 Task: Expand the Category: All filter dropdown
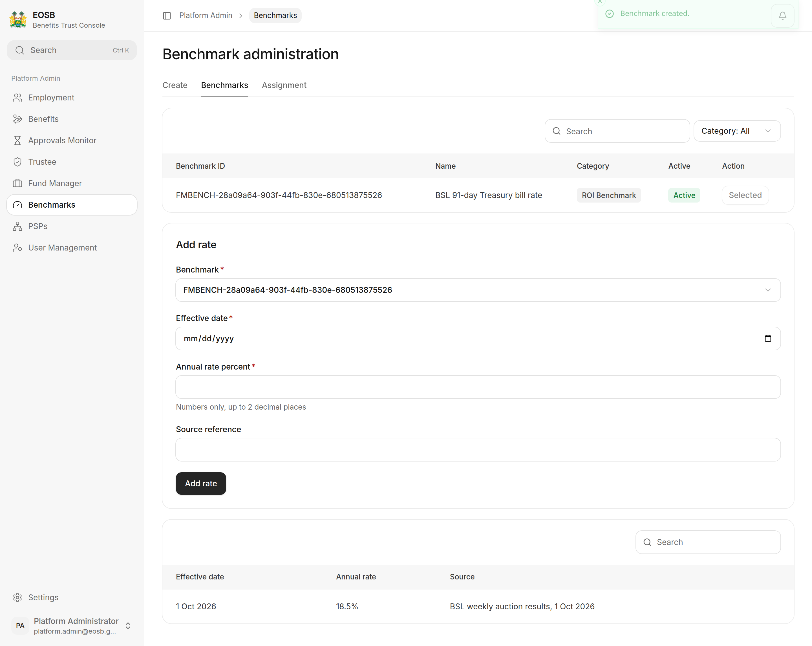(737, 131)
